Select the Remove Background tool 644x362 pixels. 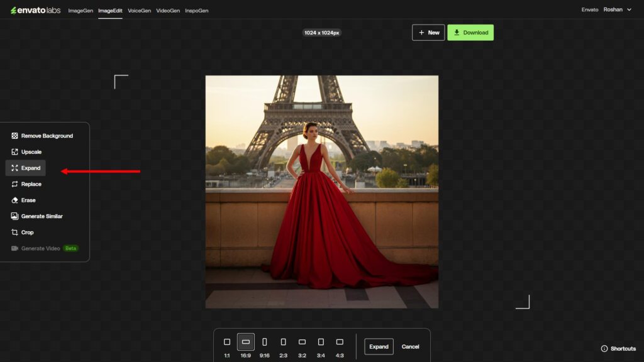(x=43, y=136)
